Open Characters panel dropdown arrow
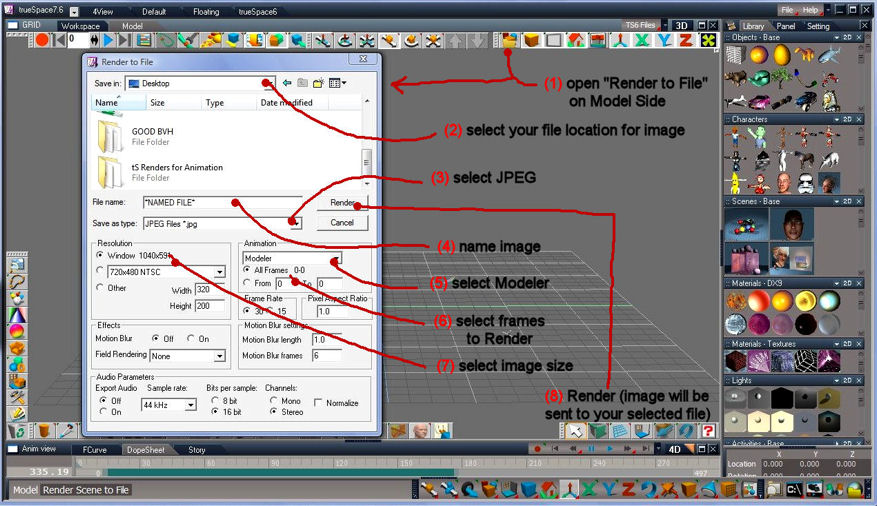Viewport: 877px width, 506px height. coord(837,120)
